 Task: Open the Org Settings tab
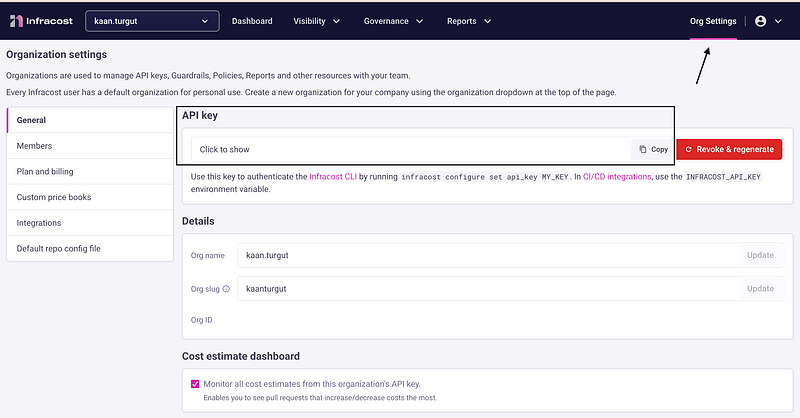(x=713, y=21)
